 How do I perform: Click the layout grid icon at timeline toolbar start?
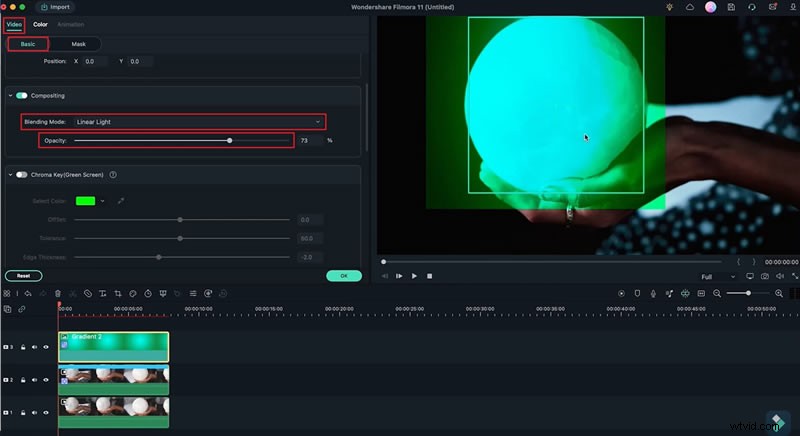tap(7, 294)
